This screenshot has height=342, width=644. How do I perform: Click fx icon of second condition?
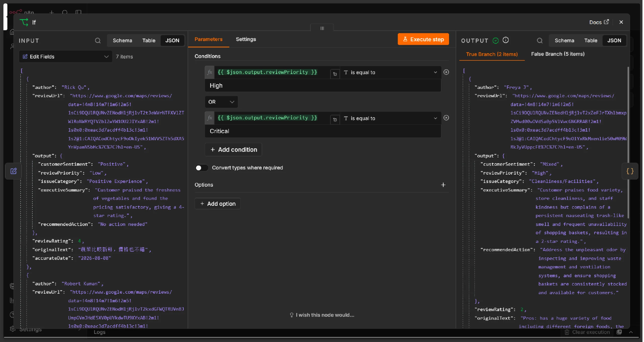[x=210, y=118]
